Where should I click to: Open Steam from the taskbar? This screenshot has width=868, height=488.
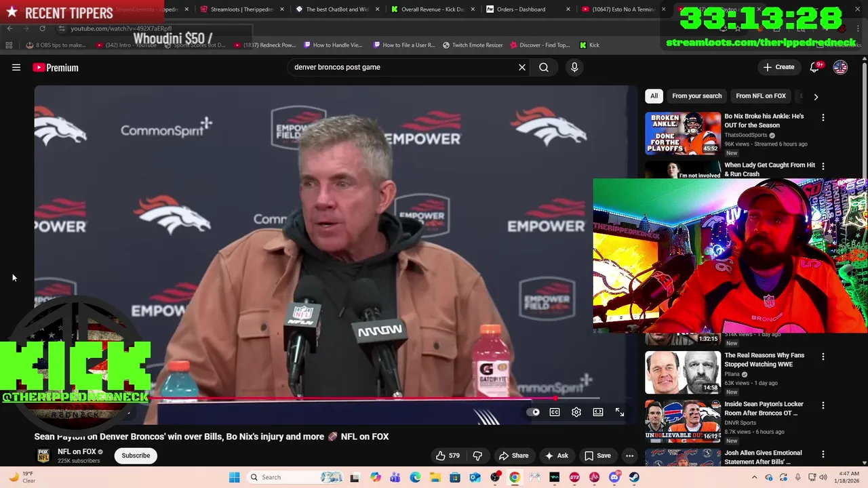635,477
